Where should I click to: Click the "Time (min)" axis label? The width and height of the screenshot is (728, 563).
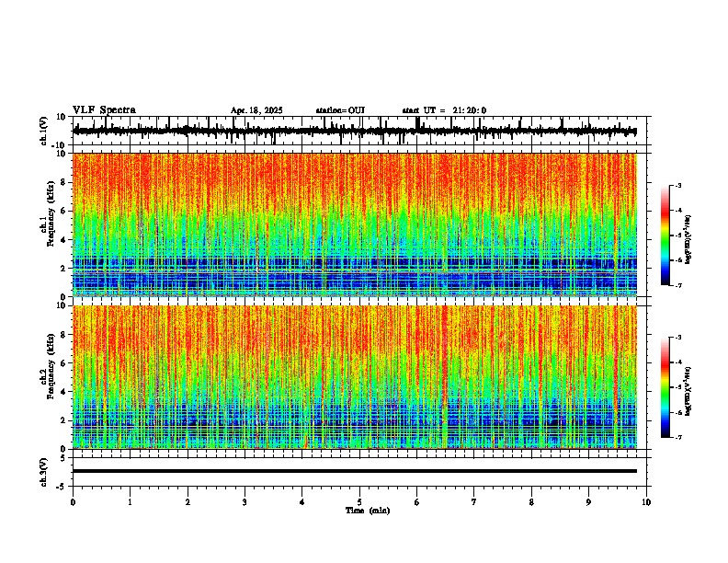[368, 511]
